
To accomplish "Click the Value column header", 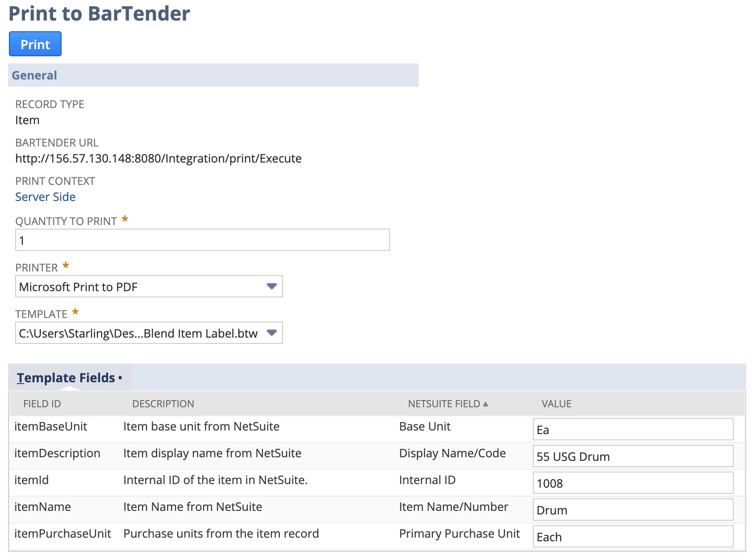I will click(x=556, y=404).
